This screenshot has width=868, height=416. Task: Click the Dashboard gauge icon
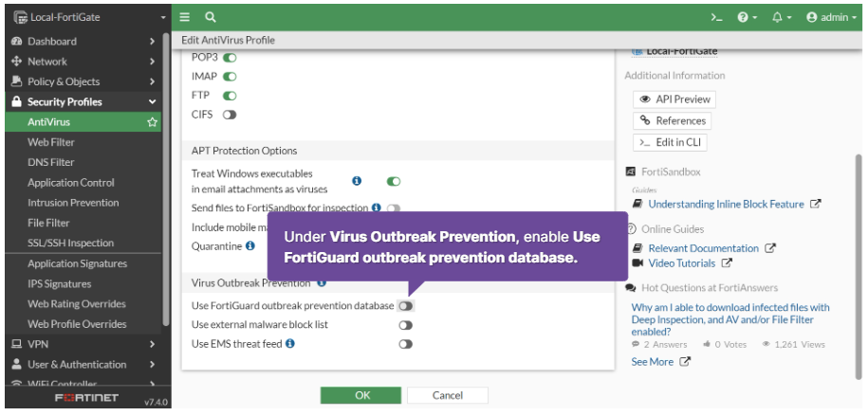[17, 41]
